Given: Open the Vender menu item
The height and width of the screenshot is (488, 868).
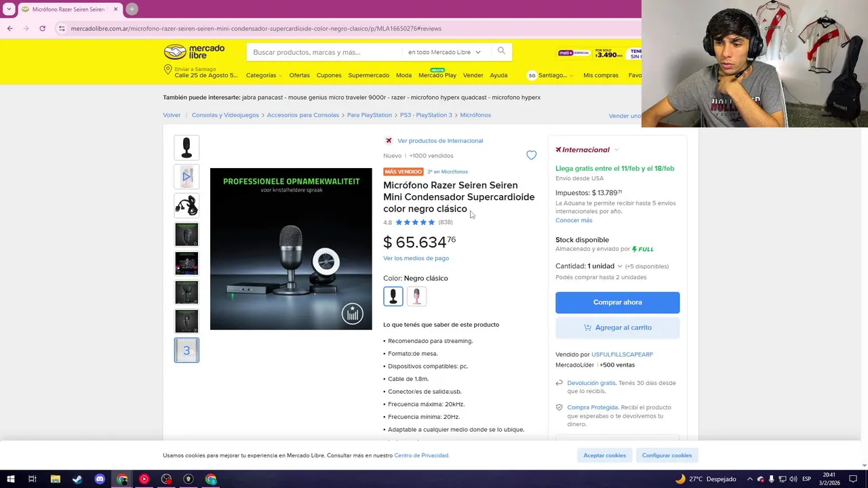Looking at the screenshot, I should click(x=473, y=75).
